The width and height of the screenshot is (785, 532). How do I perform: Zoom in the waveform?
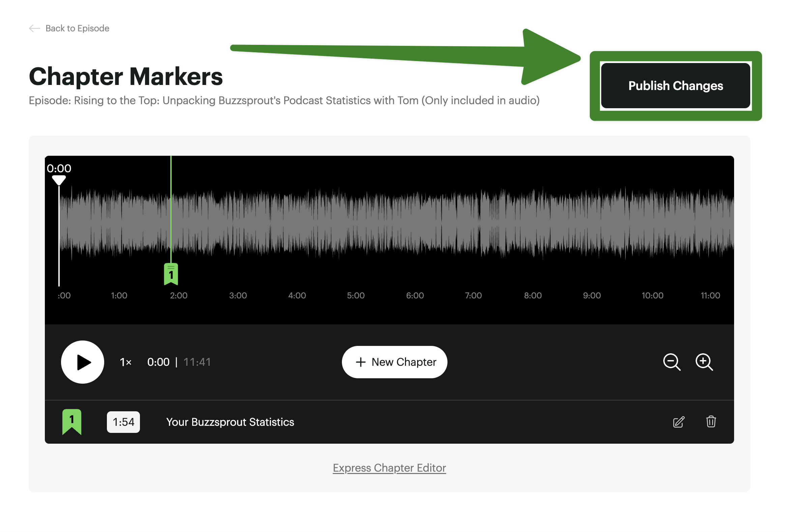704,362
